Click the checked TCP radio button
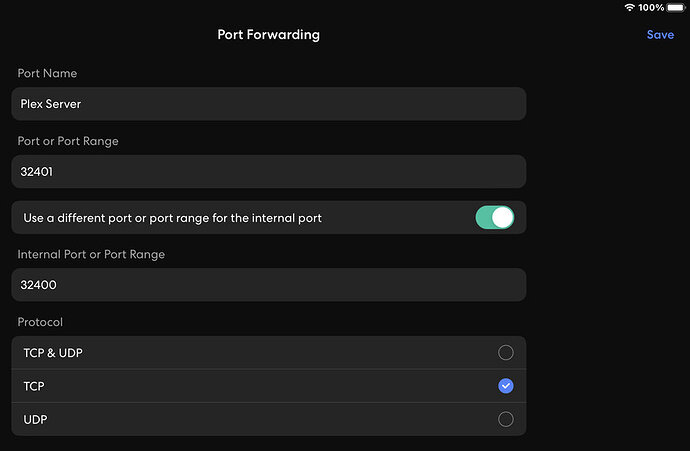The image size is (690, 451). 506,386
